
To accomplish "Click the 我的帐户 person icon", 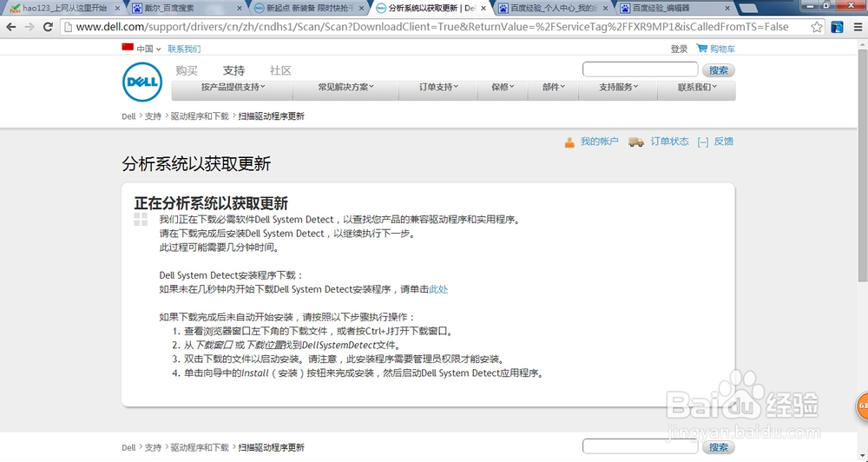I will tap(569, 142).
